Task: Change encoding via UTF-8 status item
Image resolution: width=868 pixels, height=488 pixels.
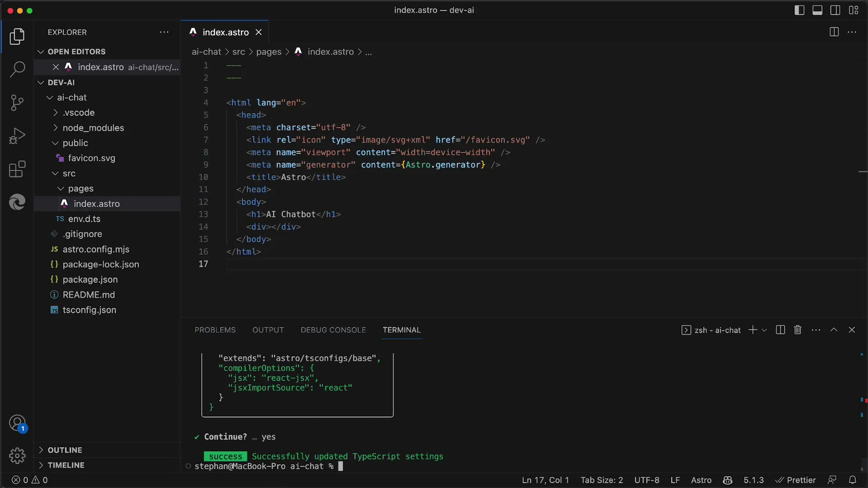Action: pyautogui.click(x=647, y=480)
